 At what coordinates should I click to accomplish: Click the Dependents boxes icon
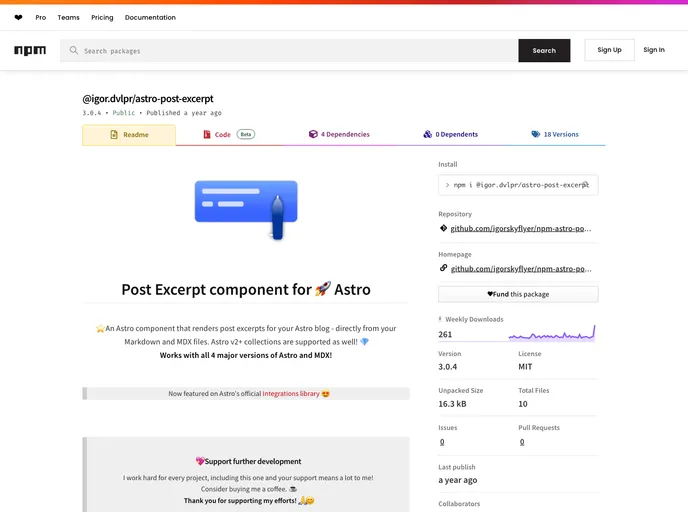(x=427, y=134)
